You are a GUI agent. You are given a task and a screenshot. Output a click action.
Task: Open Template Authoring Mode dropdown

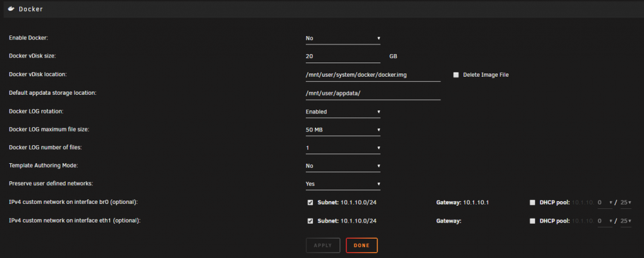[x=343, y=166]
